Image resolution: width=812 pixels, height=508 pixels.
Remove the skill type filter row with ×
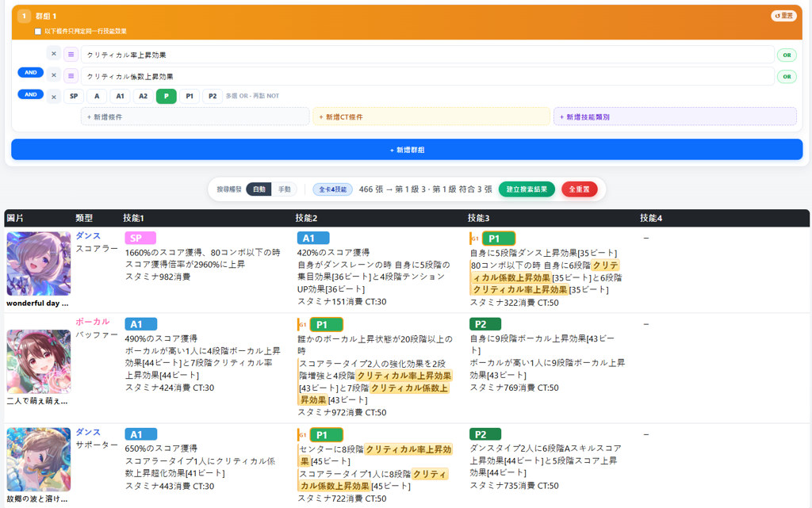tap(54, 97)
